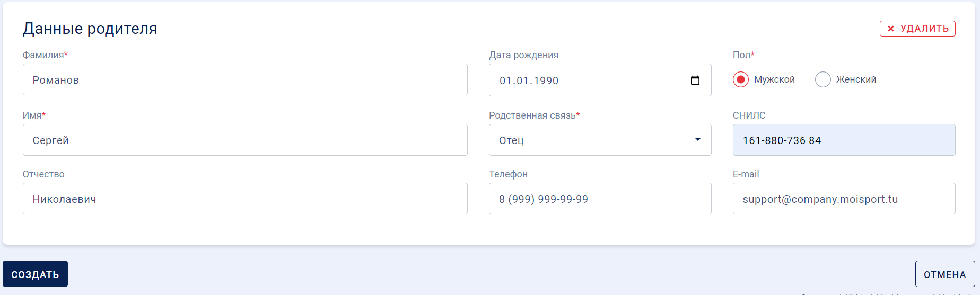The image size is (980, 295).
Task: Click the Дата рождения label text
Action: point(523,55)
